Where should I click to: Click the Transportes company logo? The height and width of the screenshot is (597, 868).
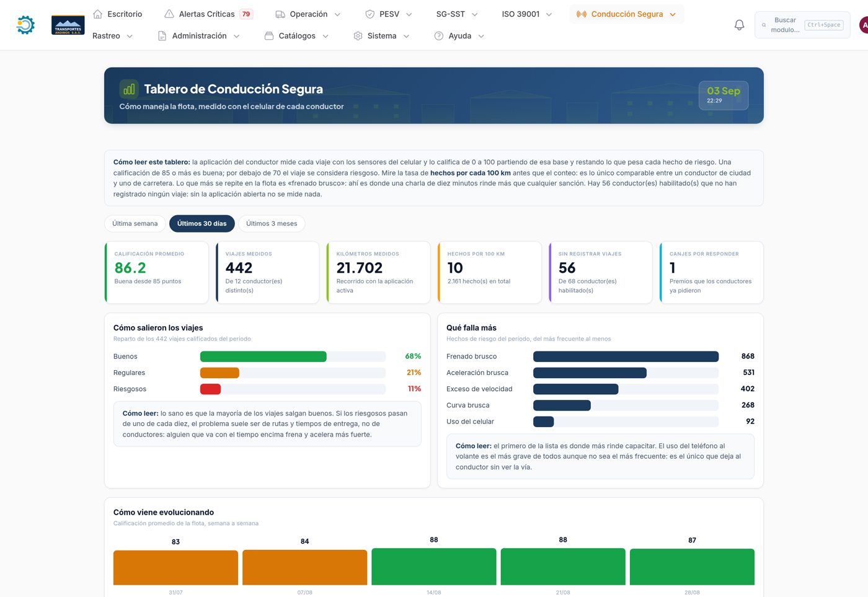[x=68, y=25]
